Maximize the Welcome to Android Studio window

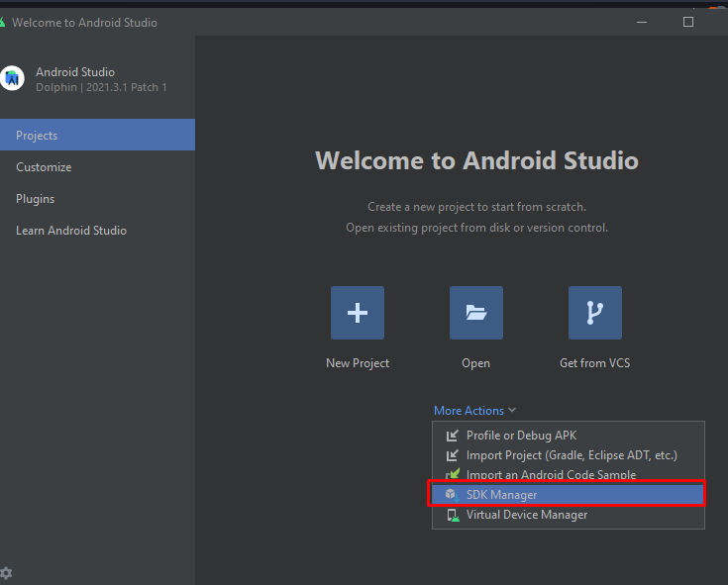tap(688, 22)
